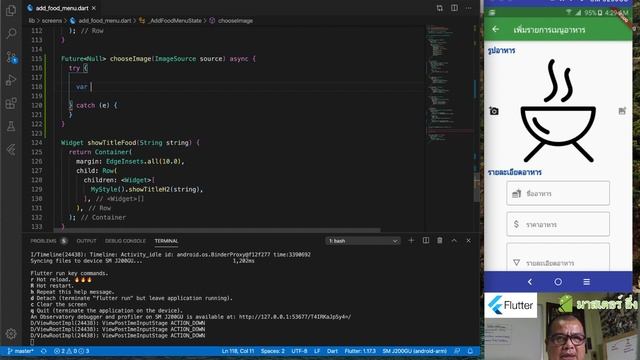Screen dimensions: 640x360
Task: Switch to the TERMINAL panel tab
Action: pos(166,241)
